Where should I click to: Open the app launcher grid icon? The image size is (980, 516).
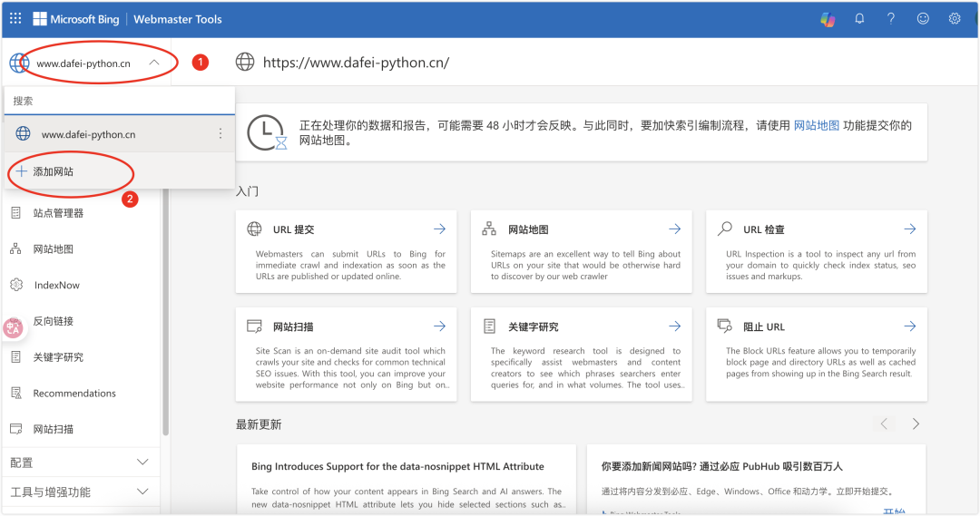point(15,18)
